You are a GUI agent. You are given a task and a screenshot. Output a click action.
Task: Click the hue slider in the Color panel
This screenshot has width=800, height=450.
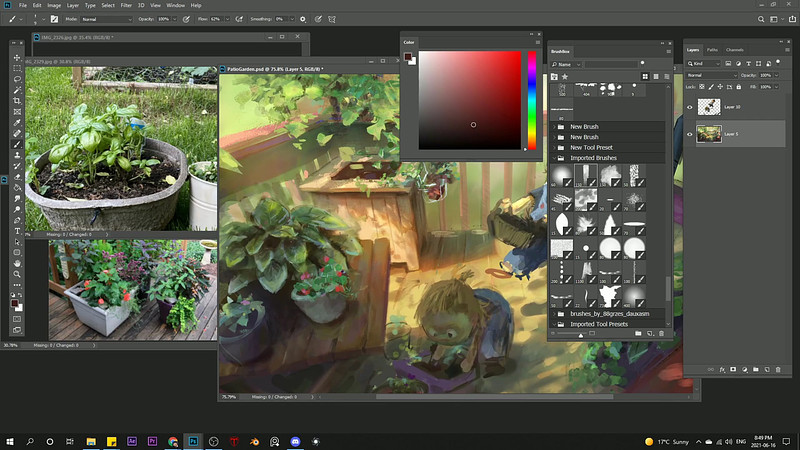click(532, 100)
